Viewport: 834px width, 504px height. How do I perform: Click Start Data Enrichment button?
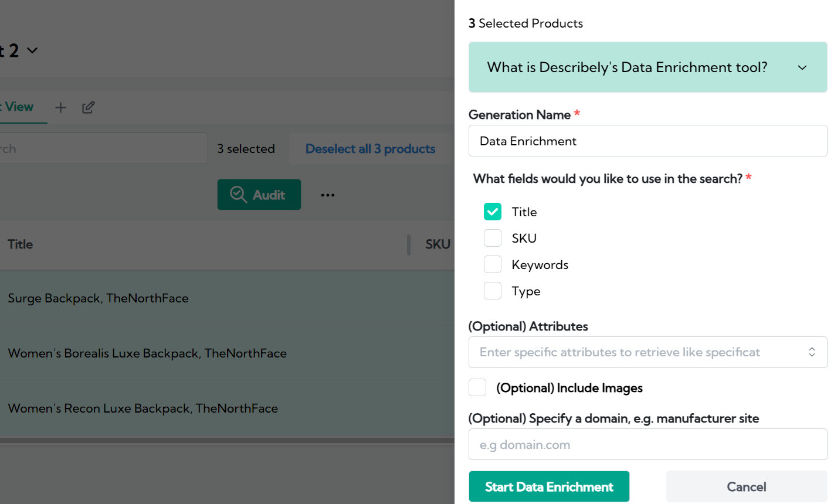click(549, 486)
